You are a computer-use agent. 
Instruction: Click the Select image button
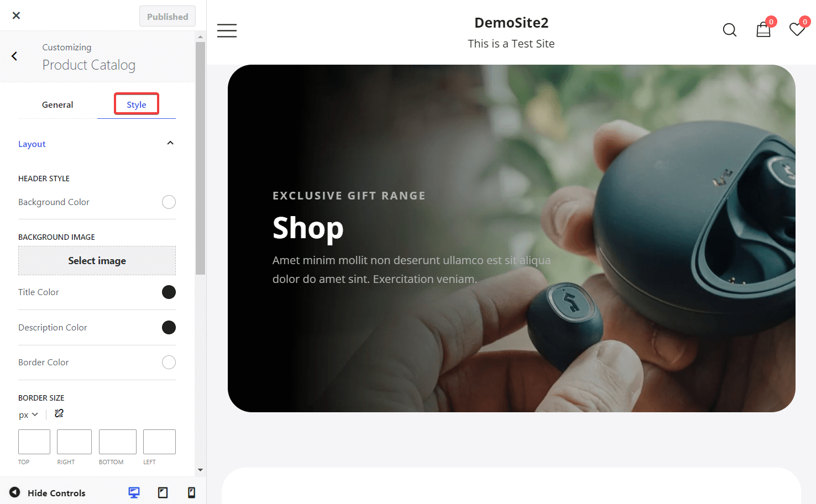97,260
